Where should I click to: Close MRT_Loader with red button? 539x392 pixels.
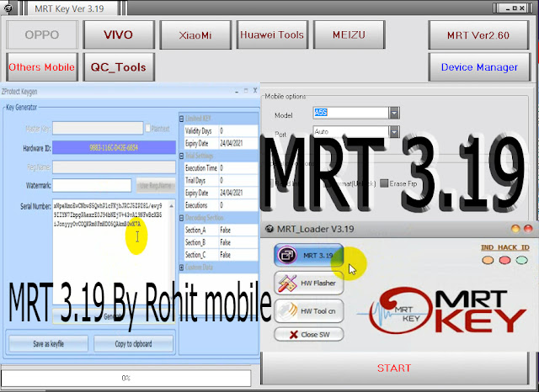pyautogui.click(x=528, y=229)
